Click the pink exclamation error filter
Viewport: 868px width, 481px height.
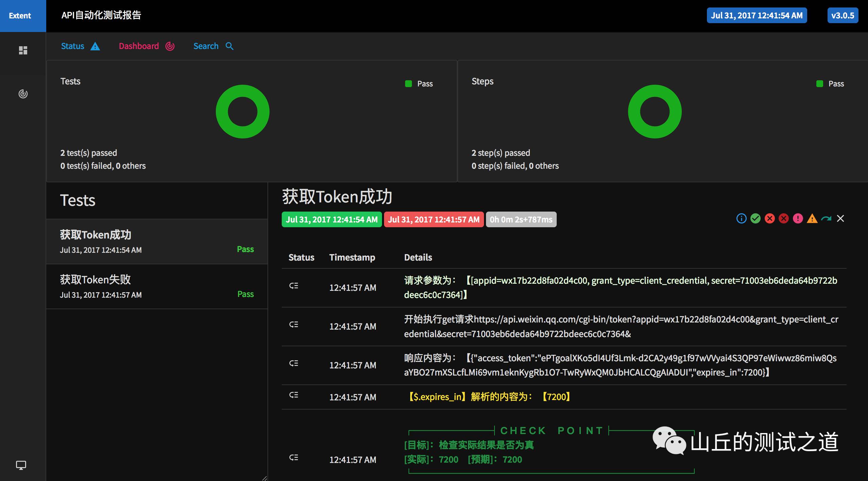(x=798, y=218)
